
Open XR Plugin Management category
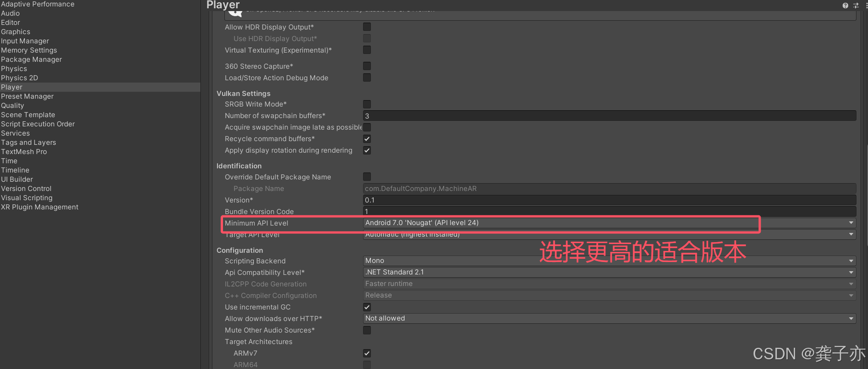coord(40,207)
